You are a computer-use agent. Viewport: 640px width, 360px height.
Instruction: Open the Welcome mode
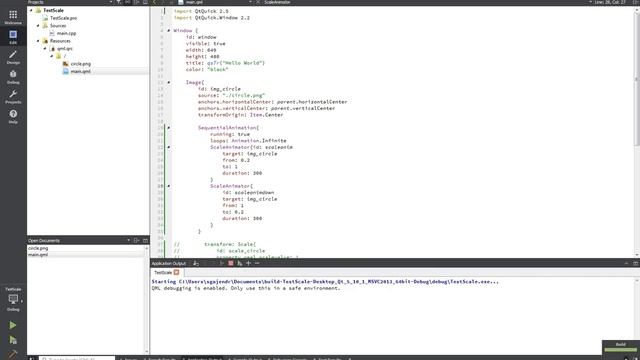click(x=13, y=18)
